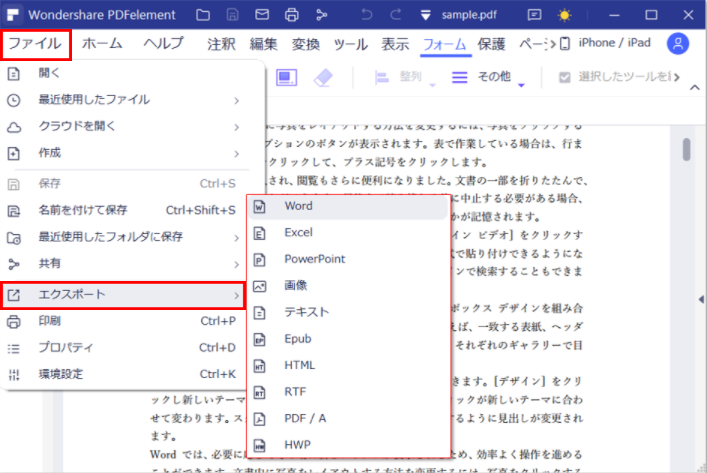Viewport: 707px width, 473px height.
Task: Export to PowerPoint format
Action: pos(348,259)
